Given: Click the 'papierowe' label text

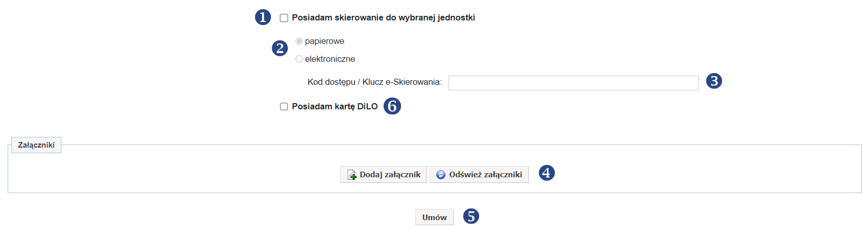Looking at the screenshot, I should click(324, 41).
